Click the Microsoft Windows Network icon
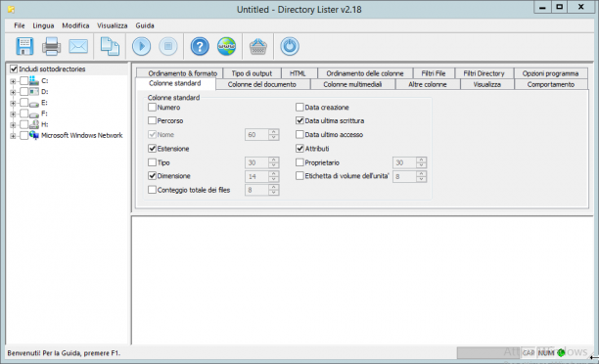 [34, 135]
